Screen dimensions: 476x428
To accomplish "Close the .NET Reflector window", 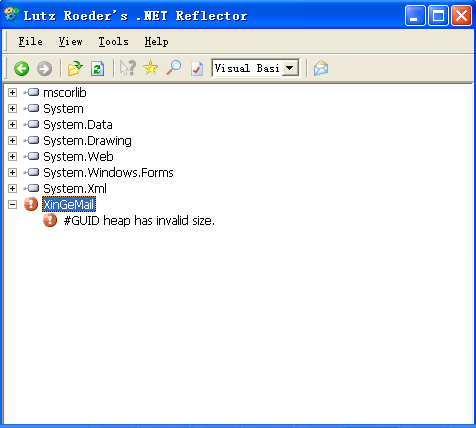I will (461, 15).
